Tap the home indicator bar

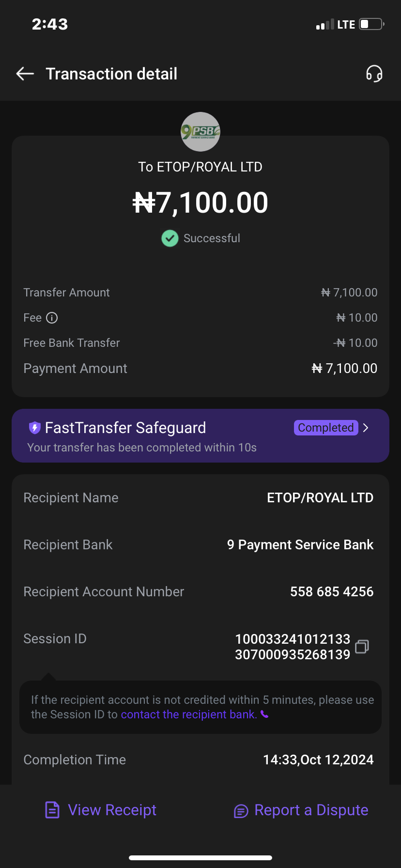[x=200, y=858]
